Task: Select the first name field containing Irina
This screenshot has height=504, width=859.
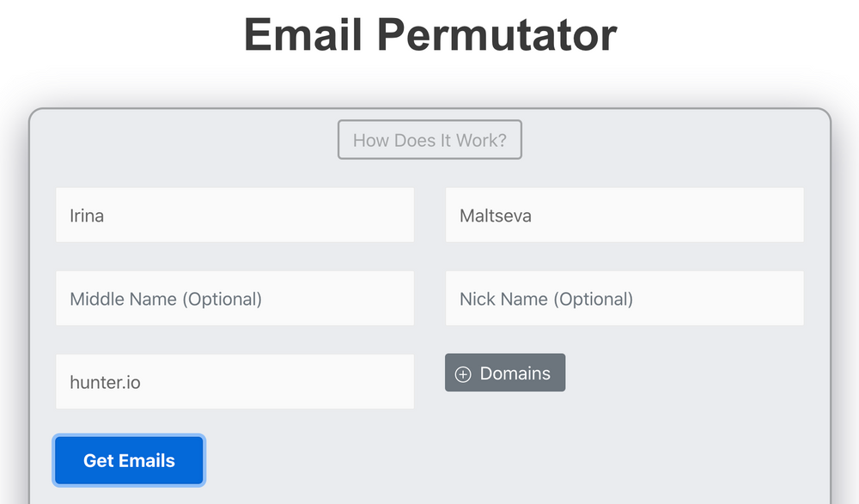Action: pos(234,215)
